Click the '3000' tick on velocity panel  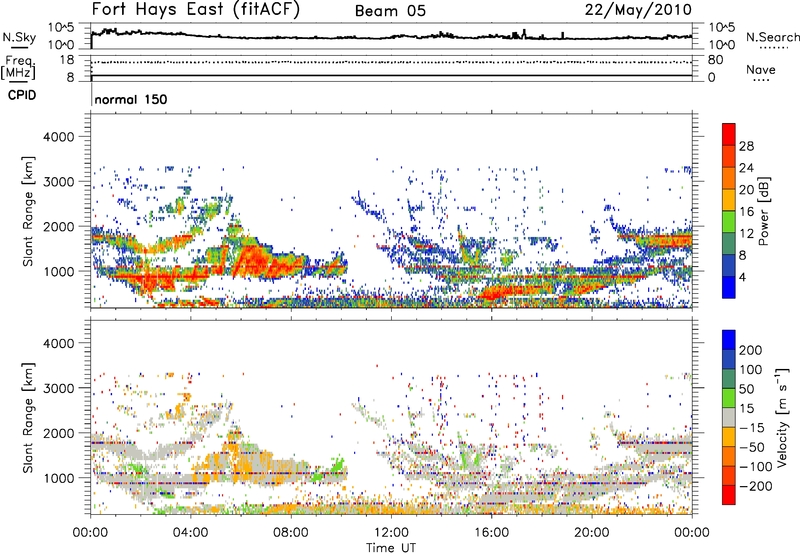(58, 388)
